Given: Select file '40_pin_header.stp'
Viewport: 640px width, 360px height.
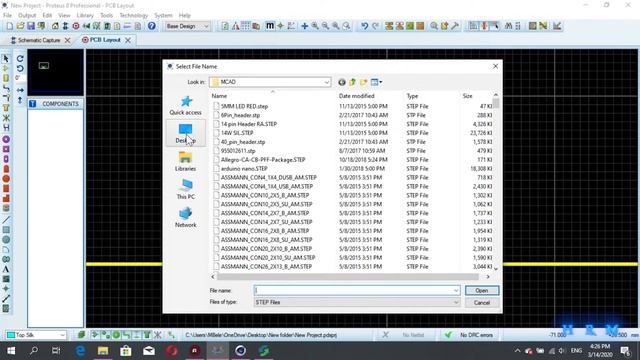Looking at the screenshot, I should (243, 142).
